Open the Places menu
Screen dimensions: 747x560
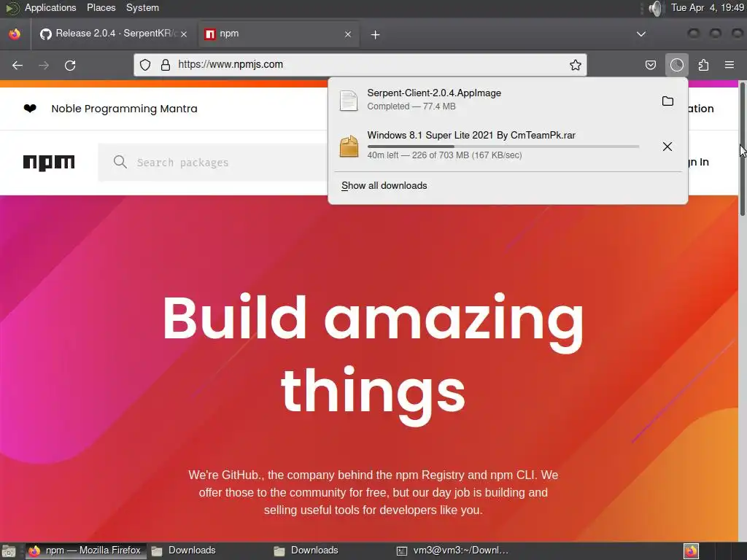coord(101,7)
